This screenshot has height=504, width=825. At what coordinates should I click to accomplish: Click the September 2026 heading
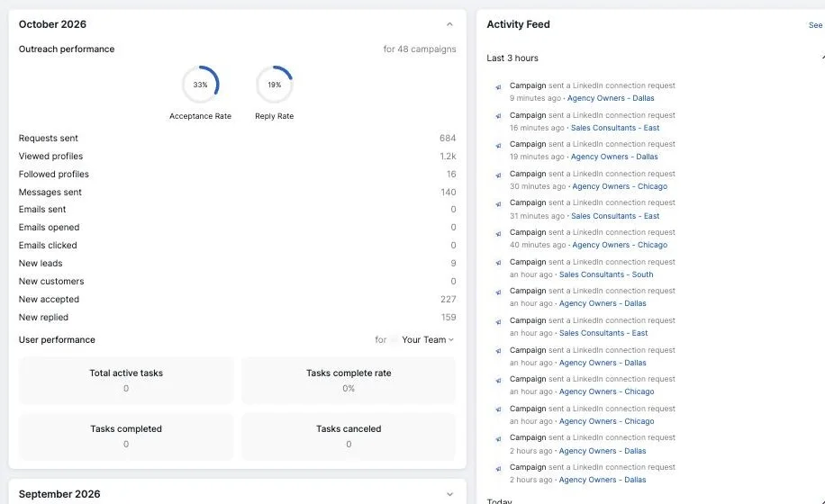coord(59,494)
